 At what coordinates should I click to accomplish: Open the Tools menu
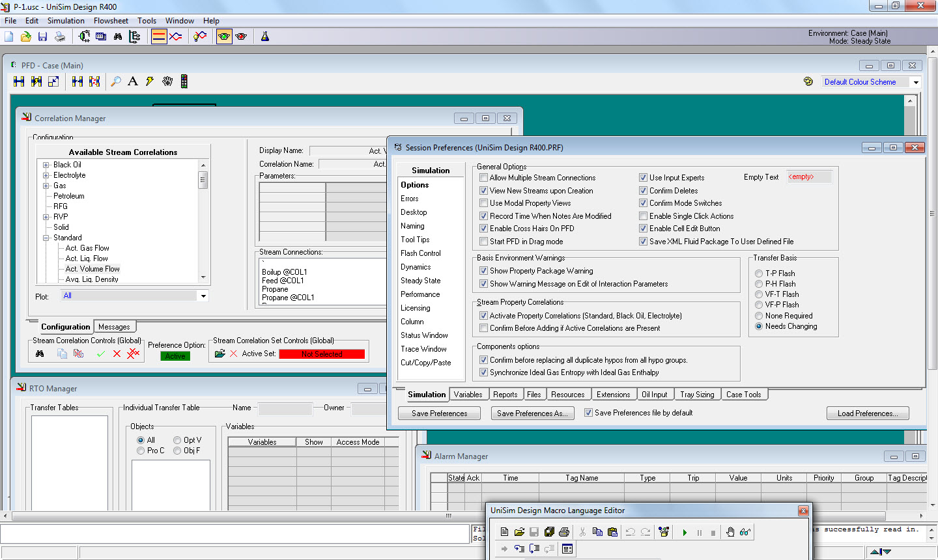tap(147, 21)
